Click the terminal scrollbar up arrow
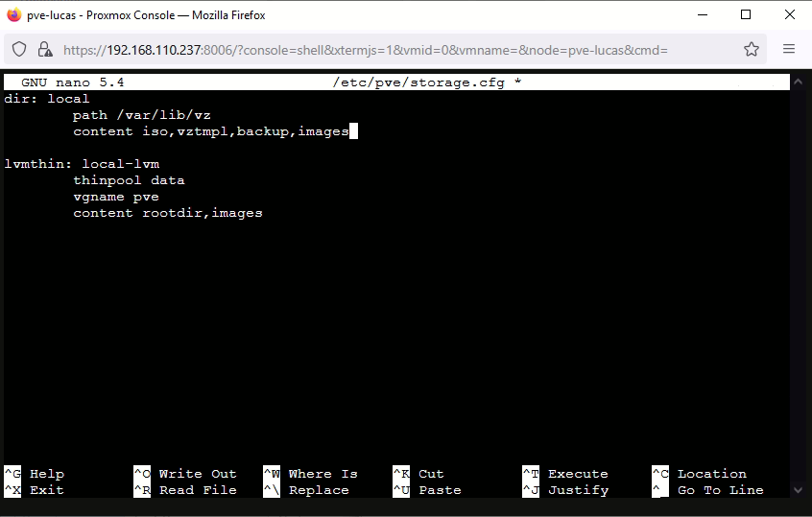 pyautogui.click(x=799, y=83)
